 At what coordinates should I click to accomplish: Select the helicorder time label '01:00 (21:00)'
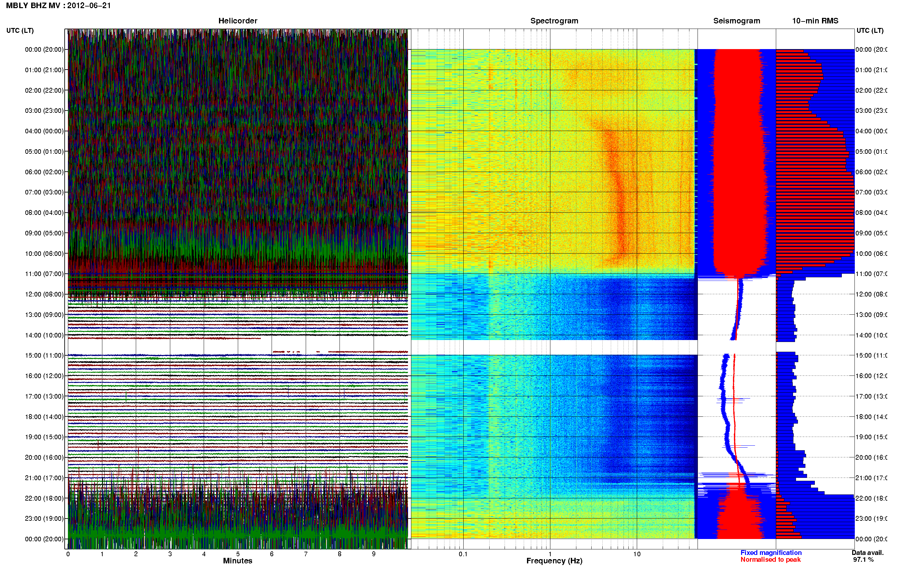pyautogui.click(x=44, y=70)
